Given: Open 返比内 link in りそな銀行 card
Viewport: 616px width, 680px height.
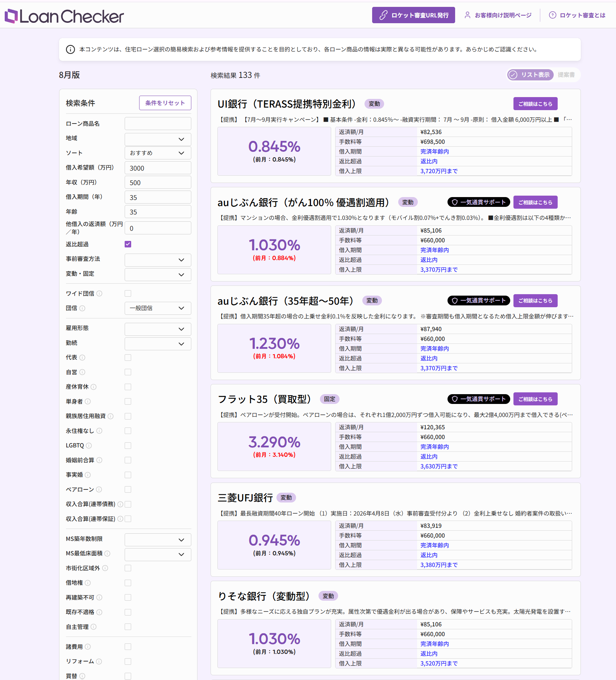Looking at the screenshot, I should point(429,654).
